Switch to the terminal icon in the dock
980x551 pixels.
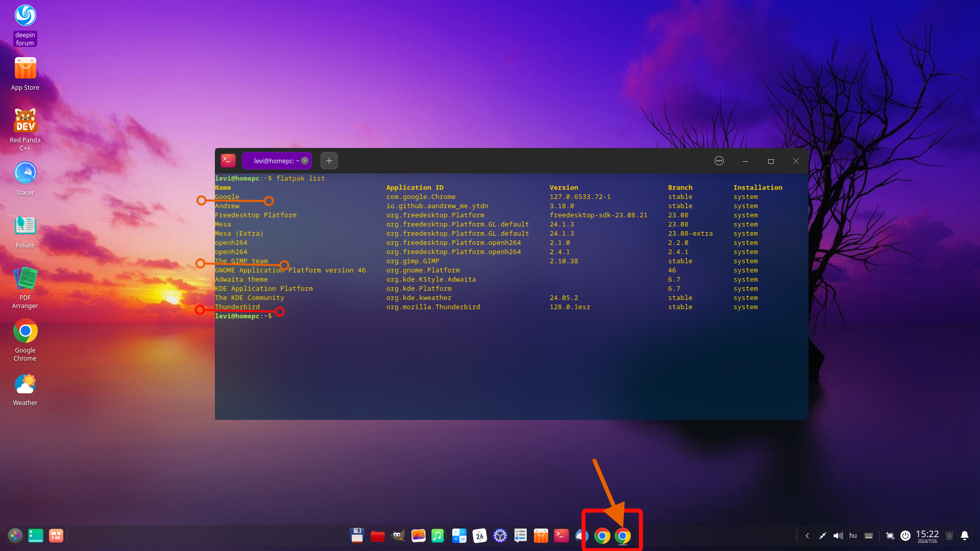[561, 536]
